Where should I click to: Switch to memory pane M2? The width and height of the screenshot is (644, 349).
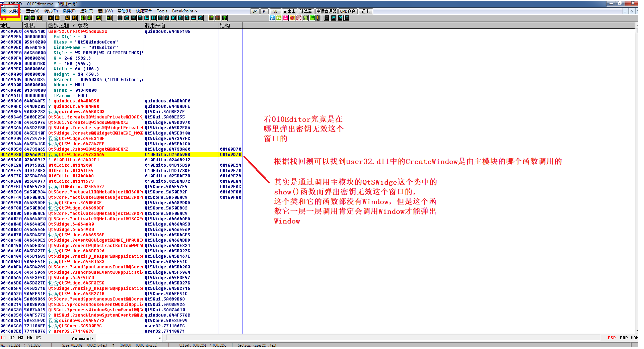tap(12, 338)
